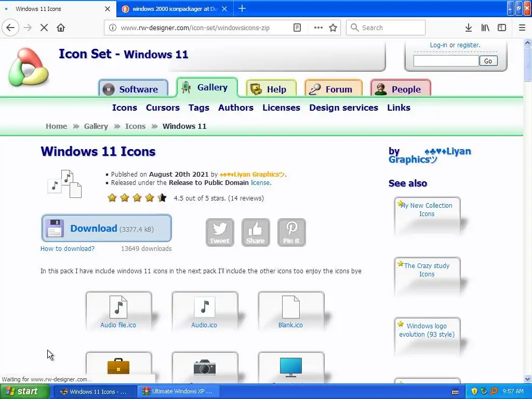Open the Help tab
Image resolution: width=532 pixels, height=399 pixels.
point(271,89)
